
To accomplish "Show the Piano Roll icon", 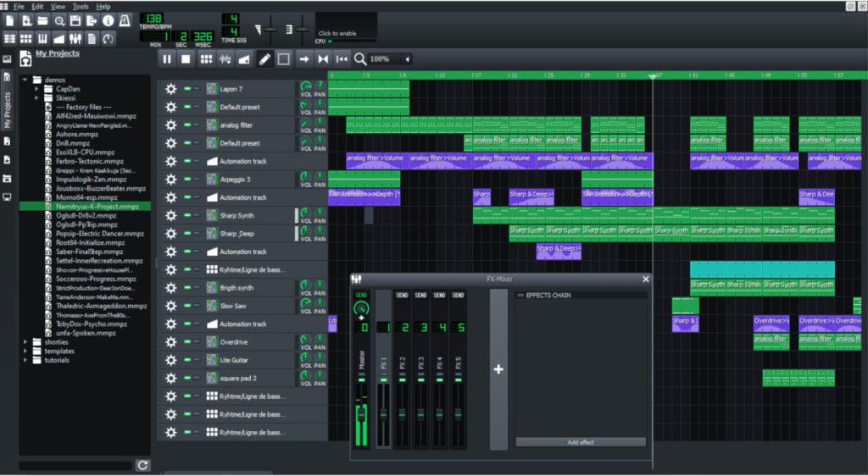I will point(42,39).
